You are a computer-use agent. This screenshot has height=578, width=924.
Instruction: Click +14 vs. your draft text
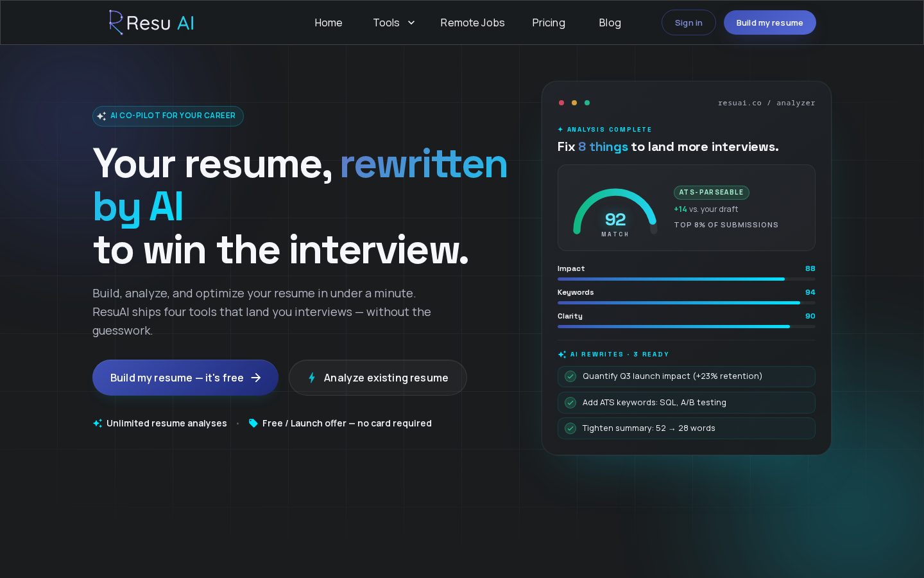point(706,209)
